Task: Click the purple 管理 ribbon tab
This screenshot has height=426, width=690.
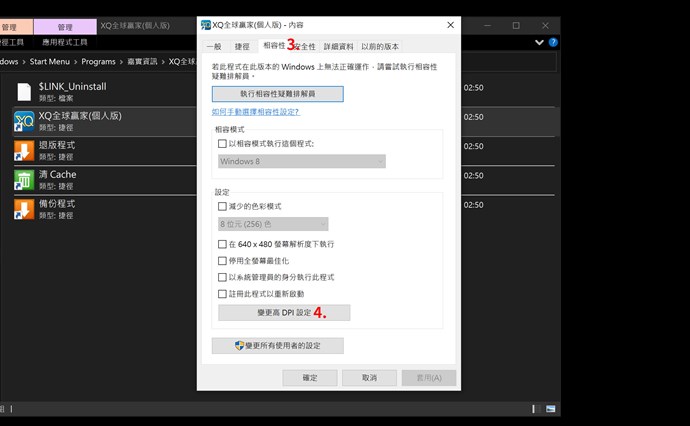Action: [65, 27]
